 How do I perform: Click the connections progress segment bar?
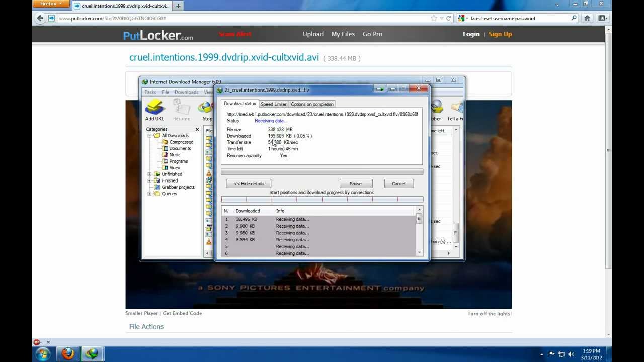click(322, 200)
